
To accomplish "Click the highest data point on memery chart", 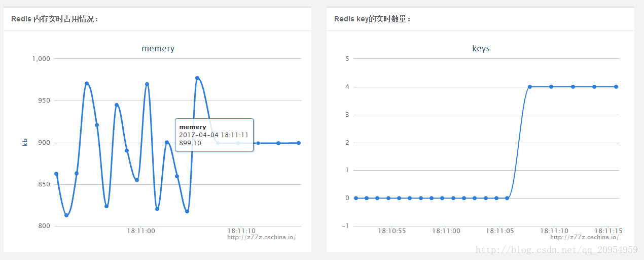I will pyautogui.click(x=197, y=78).
